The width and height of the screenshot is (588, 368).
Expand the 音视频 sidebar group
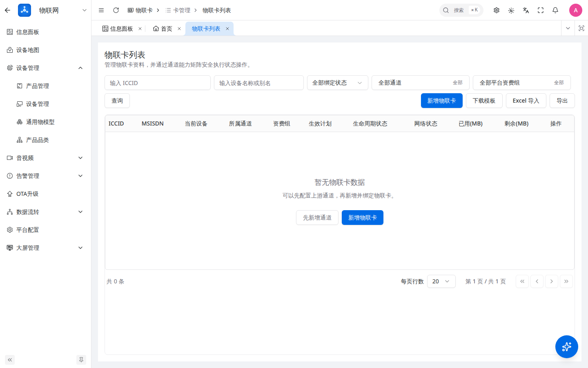point(46,158)
